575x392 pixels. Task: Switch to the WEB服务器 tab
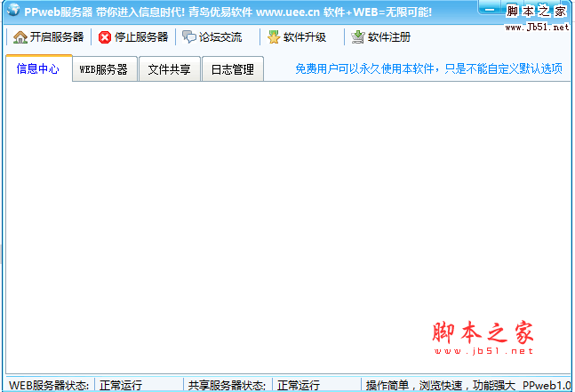[104, 69]
